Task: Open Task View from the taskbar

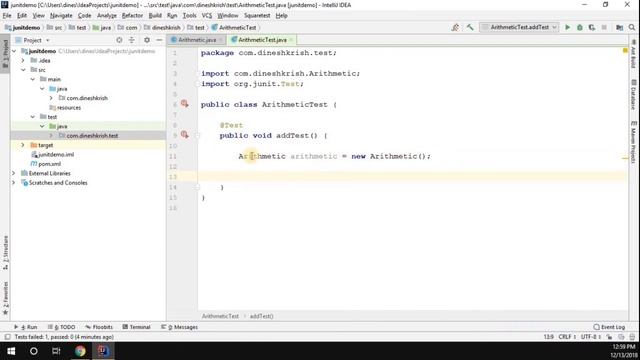Action: [x=56, y=351]
